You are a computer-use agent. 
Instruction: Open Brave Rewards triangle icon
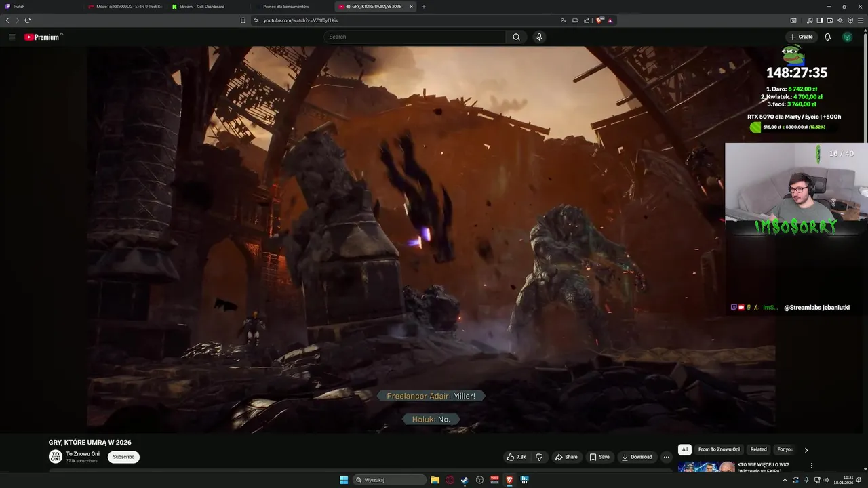coord(610,20)
